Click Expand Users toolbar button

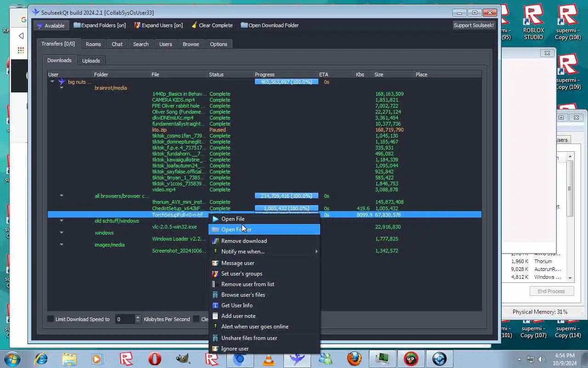point(158,25)
